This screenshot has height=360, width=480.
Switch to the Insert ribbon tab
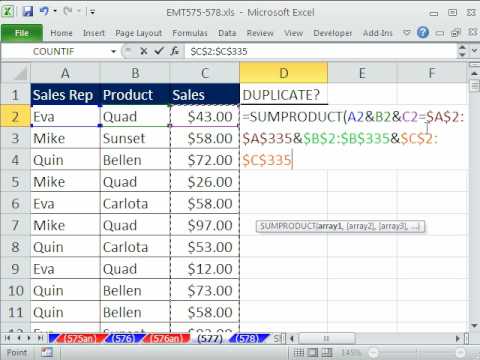94,33
